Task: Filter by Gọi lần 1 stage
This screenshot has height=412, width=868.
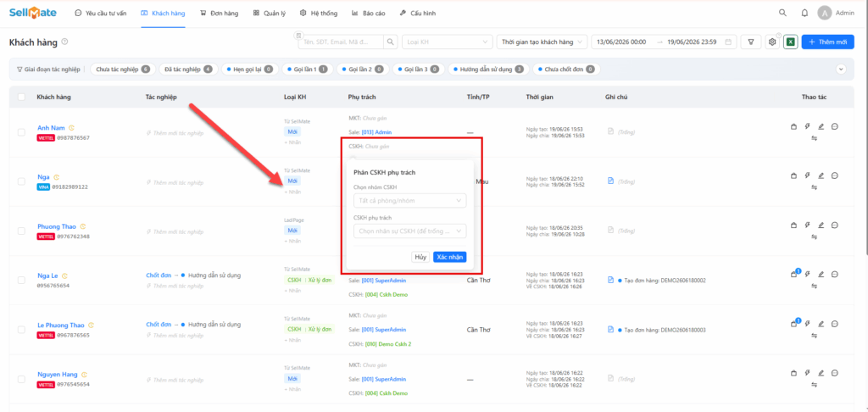Action: pos(306,70)
